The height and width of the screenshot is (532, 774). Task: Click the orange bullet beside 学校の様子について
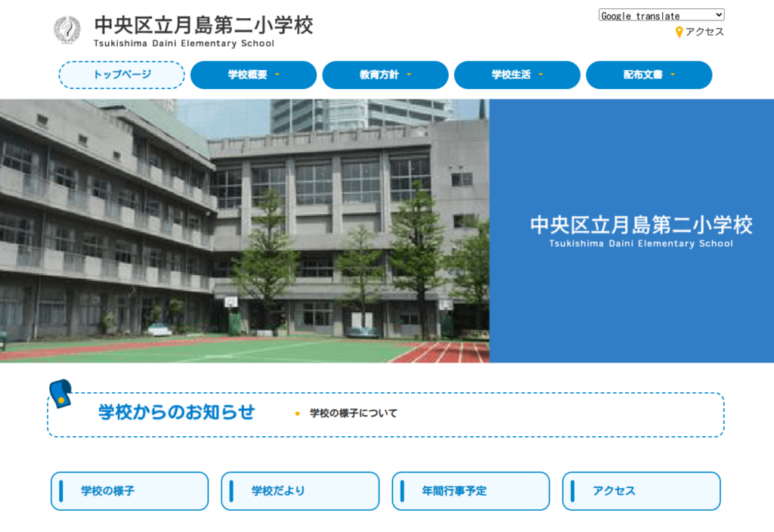[x=297, y=413]
